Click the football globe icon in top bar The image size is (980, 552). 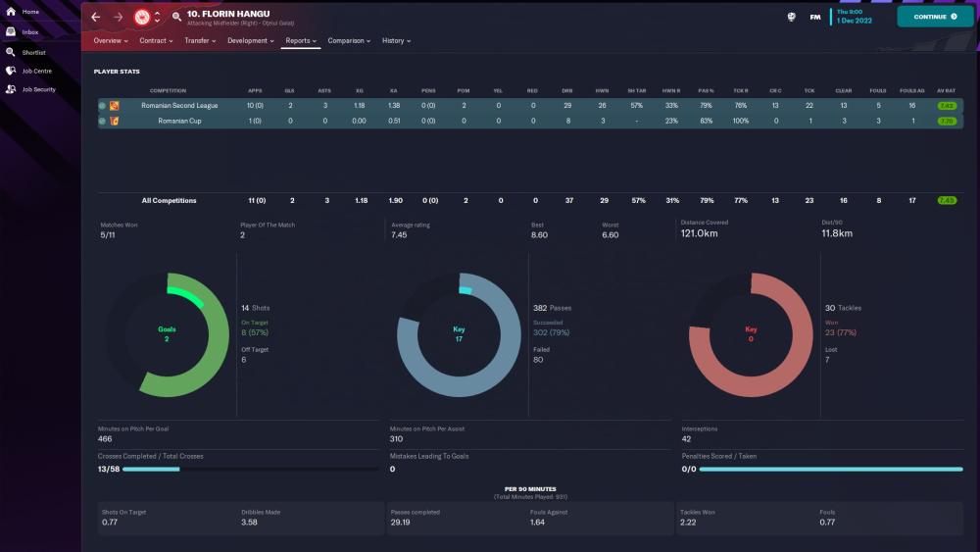(790, 17)
